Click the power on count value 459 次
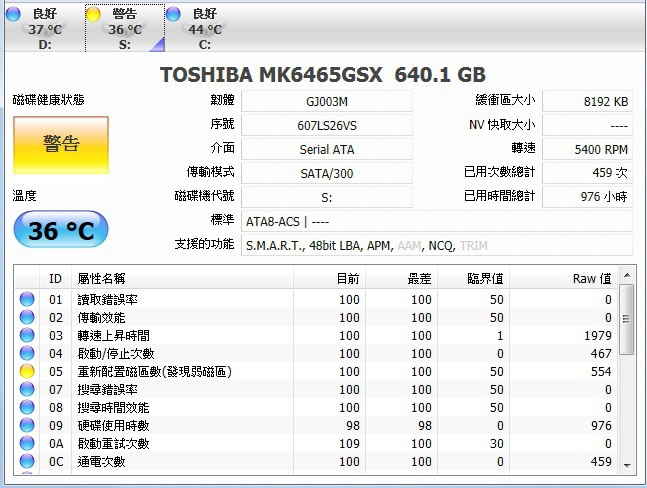The width and height of the screenshot is (647, 488). click(x=587, y=173)
